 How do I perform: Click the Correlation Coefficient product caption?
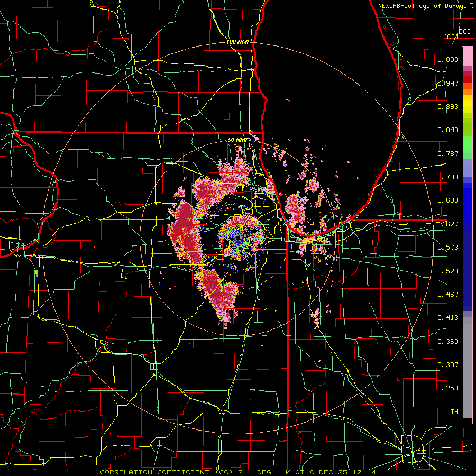point(237,472)
